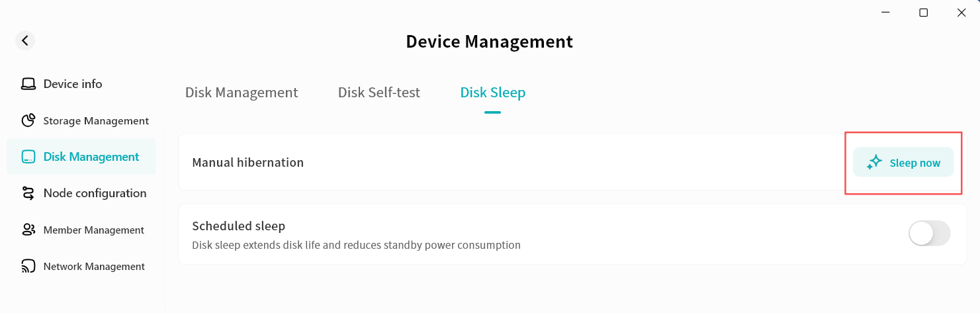Select the Disk Sleep tab

[493, 93]
